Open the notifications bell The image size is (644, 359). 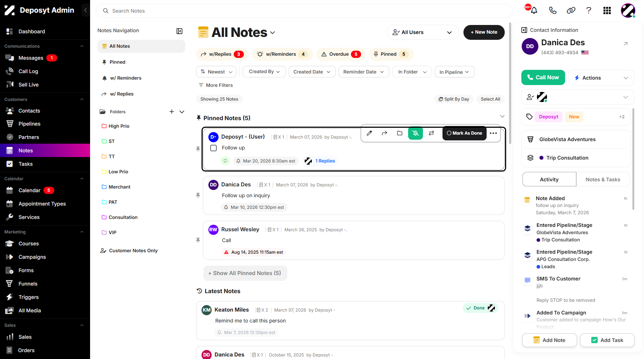534,10
